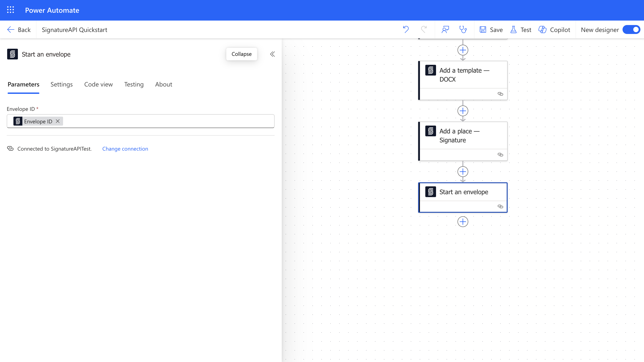This screenshot has height=362, width=644.
Task: Click connection link icon on Add a template card
Action: coord(500,94)
